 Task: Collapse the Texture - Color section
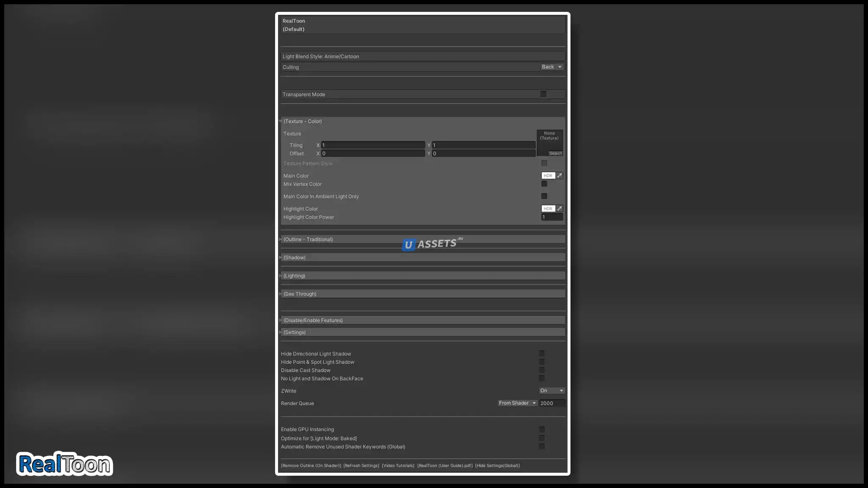click(303, 121)
